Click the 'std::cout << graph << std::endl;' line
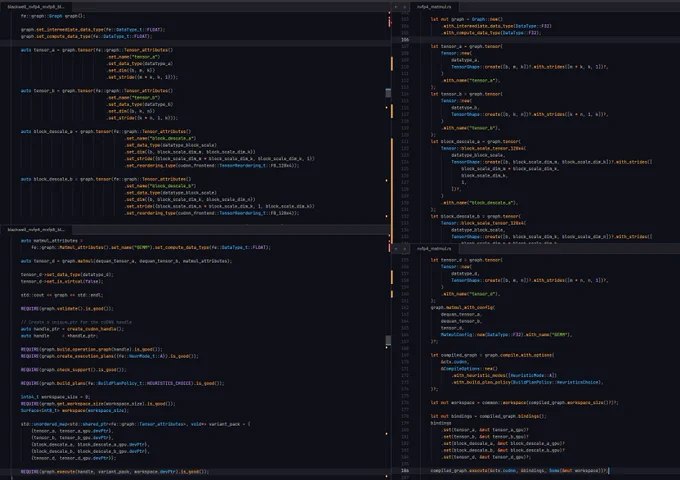The height and width of the screenshot is (480, 680). (x=62, y=295)
